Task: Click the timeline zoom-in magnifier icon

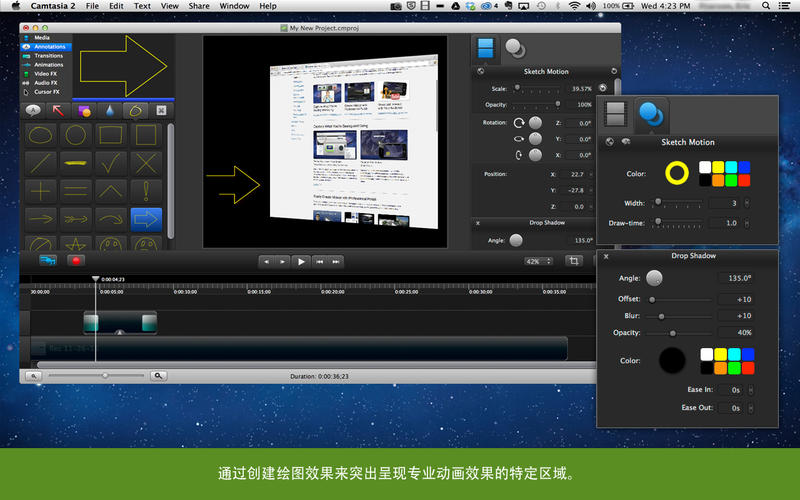Action: 159,376
